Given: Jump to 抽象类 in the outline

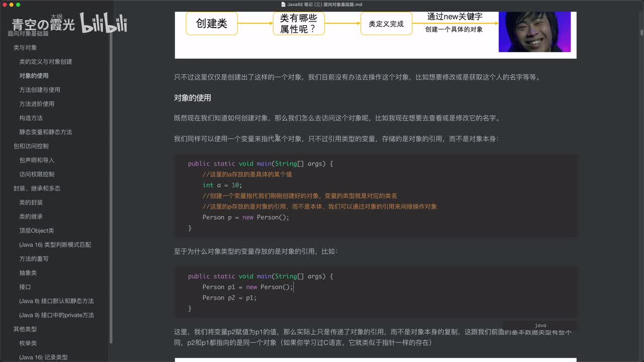Looking at the screenshot, I should (x=28, y=273).
